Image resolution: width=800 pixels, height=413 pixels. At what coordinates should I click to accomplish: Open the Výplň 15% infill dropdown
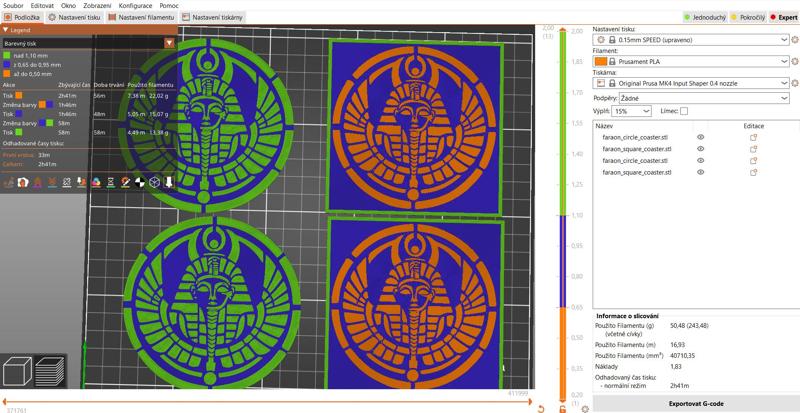click(x=632, y=111)
